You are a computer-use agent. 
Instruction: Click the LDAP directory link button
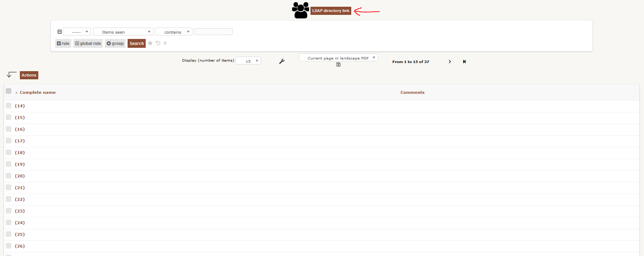[x=331, y=11]
